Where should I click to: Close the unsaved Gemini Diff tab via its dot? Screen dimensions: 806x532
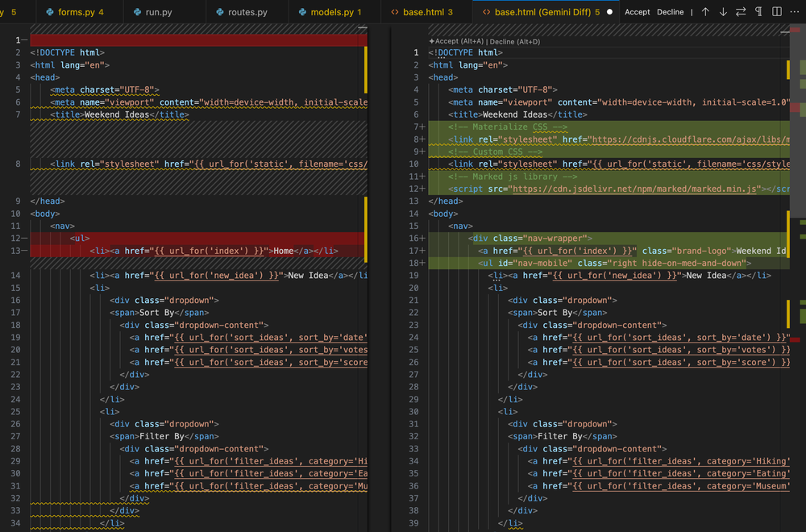609,12
